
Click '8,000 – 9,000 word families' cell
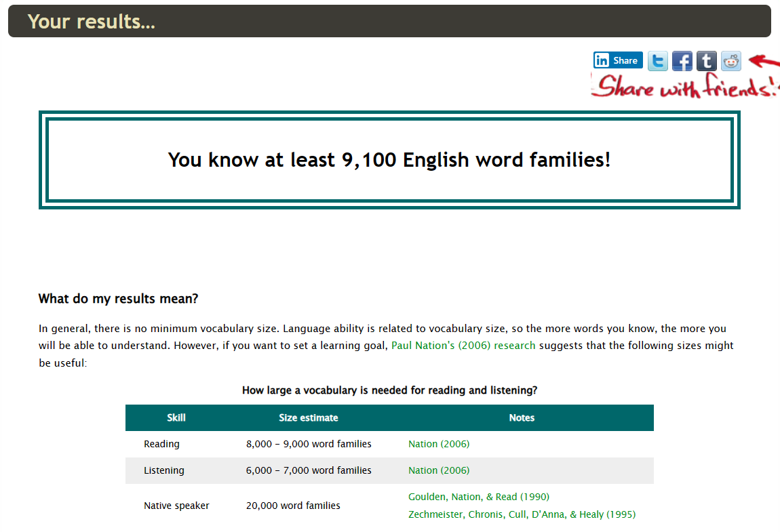coord(309,444)
